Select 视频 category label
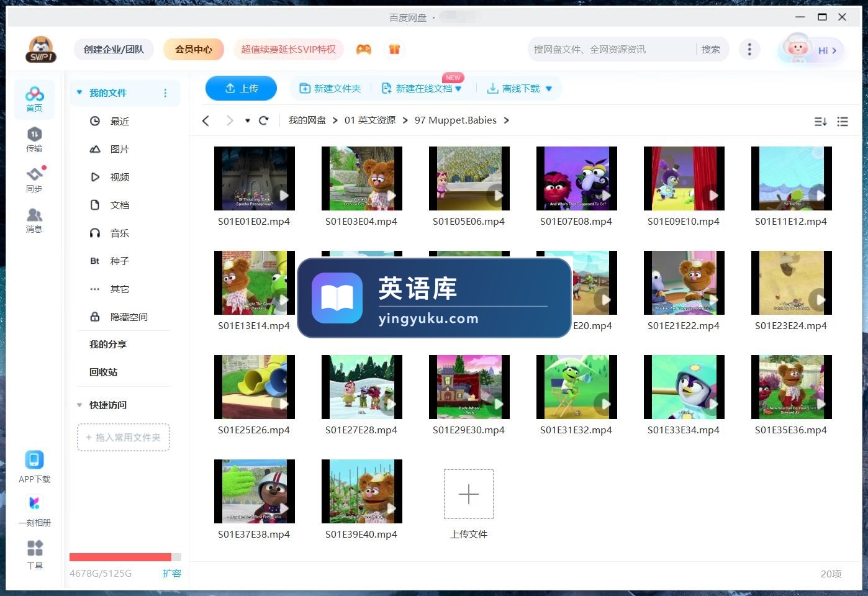 (x=120, y=177)
